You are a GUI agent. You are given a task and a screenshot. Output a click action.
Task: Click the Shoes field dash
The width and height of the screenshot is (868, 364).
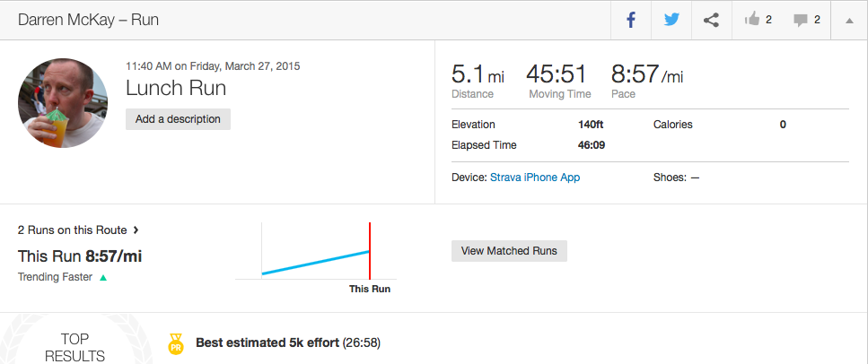[695, 178]
